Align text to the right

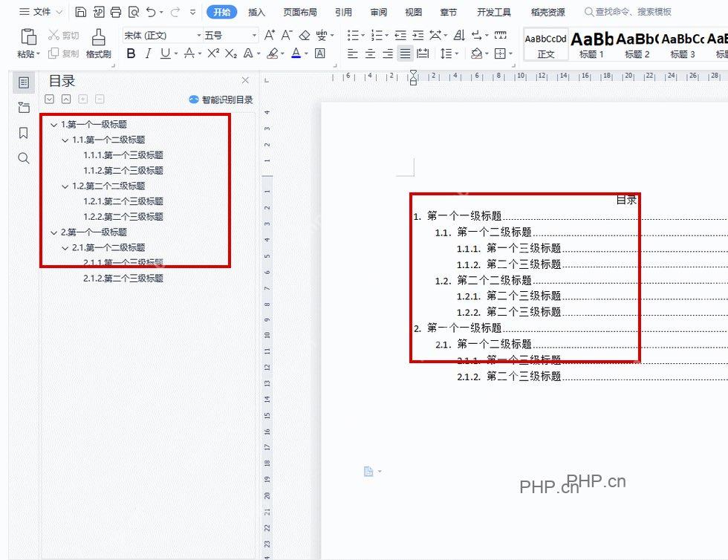click(x=388, y=54)
